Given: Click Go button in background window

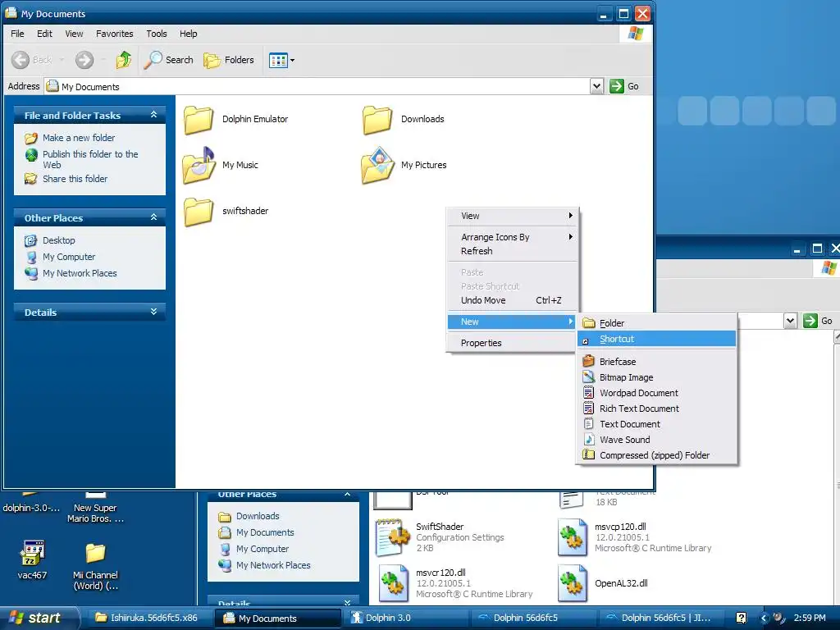Looking at the screenshot, I should (818, 321).
